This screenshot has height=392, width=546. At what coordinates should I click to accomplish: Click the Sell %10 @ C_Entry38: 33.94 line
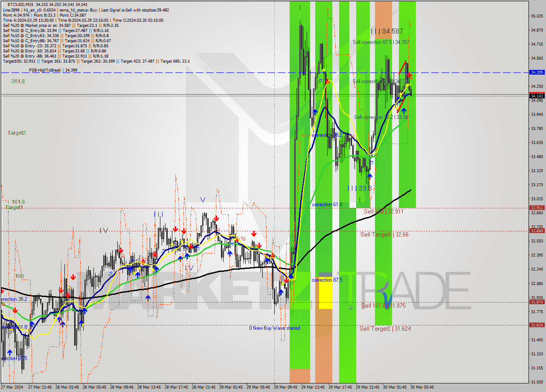tap(55, 30)
